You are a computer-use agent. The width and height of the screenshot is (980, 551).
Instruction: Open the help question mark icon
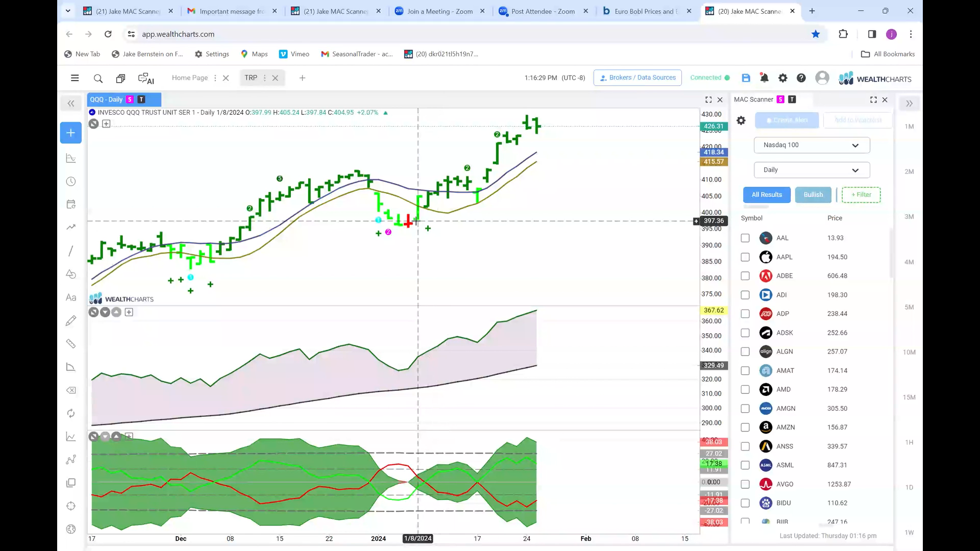tap(801, 78)
